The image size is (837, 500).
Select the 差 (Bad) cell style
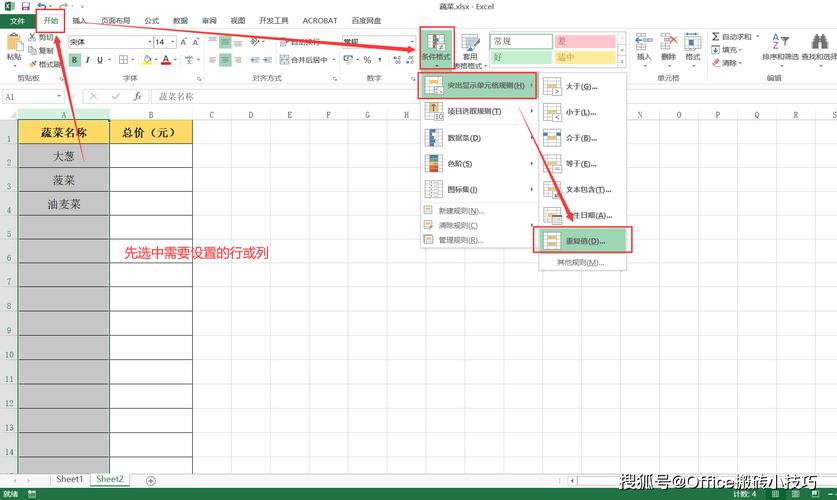coord(585,41)
